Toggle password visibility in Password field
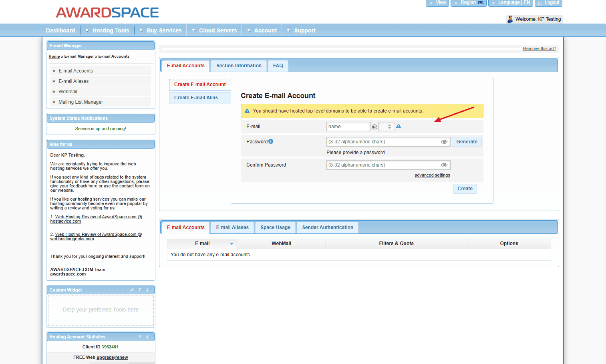The image size is (606, 364). click(444, 142)
